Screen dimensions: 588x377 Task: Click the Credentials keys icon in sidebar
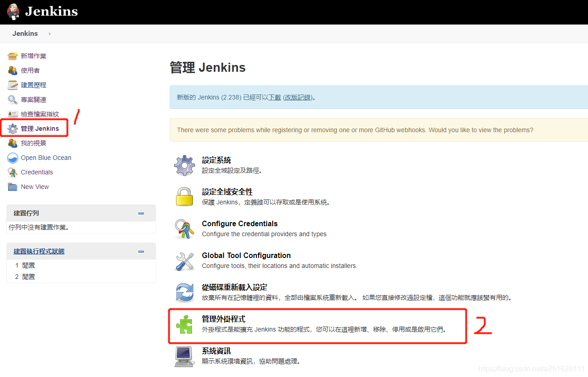point(13,172)
